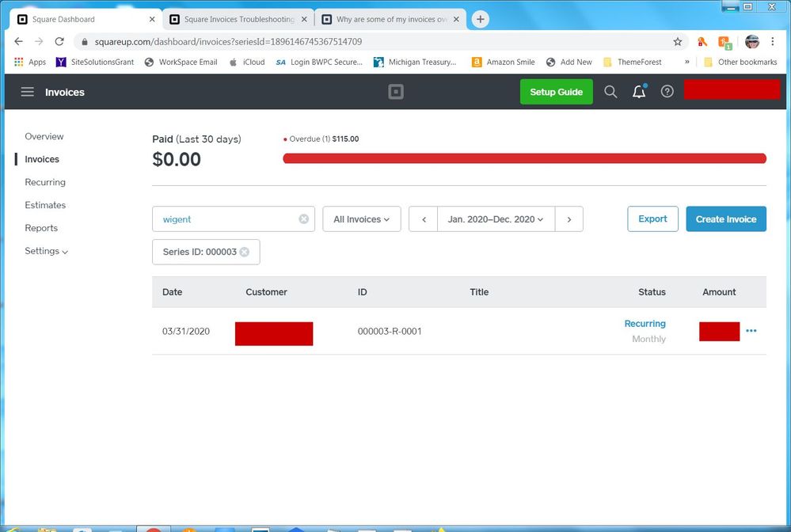Expand the Settings sidebar section
Screen dimensions: 791x532
46,251
